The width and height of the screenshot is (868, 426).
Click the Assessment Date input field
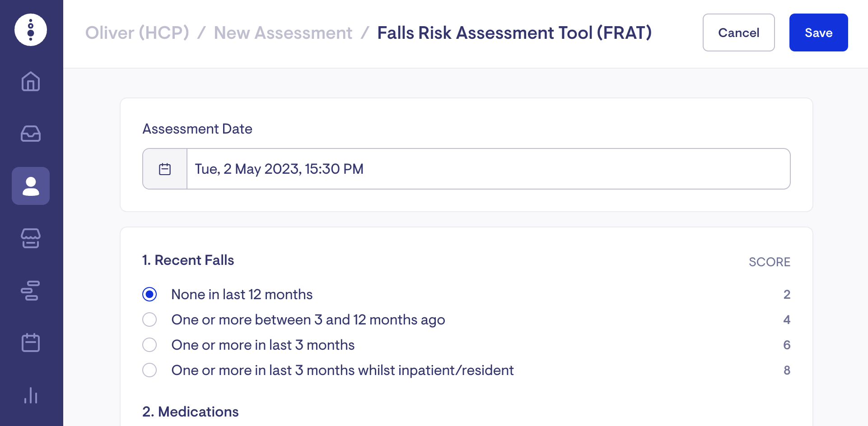488,169
